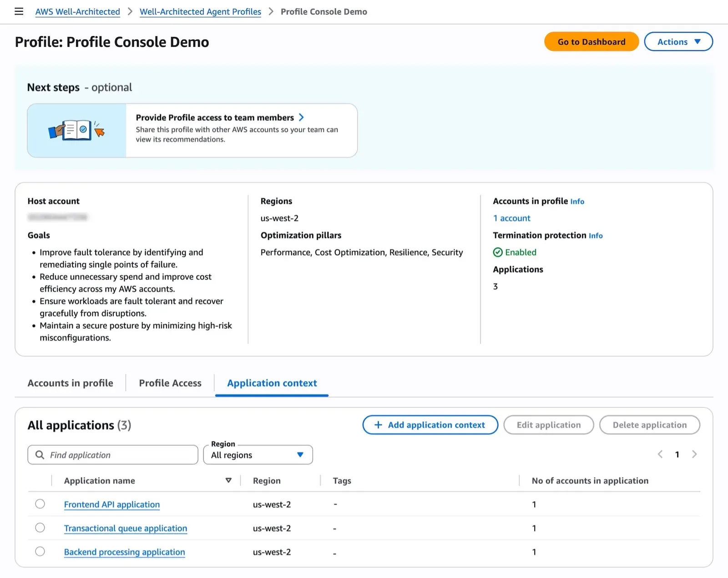Viewport: 728px width, 578px height.
Task: Open the Transactional queue application link
Action: (x=126, y=528)
